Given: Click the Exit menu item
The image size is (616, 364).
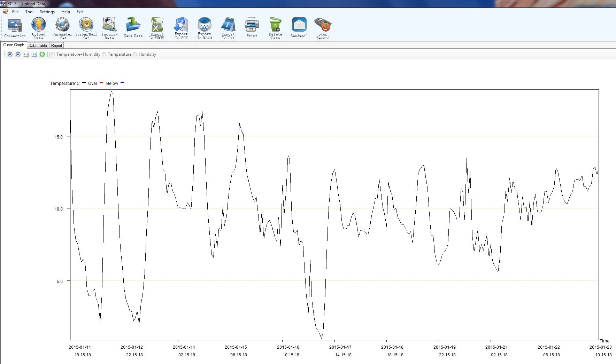Looking at the screenshot, I should pyautogui.click(x=80, y=12).
